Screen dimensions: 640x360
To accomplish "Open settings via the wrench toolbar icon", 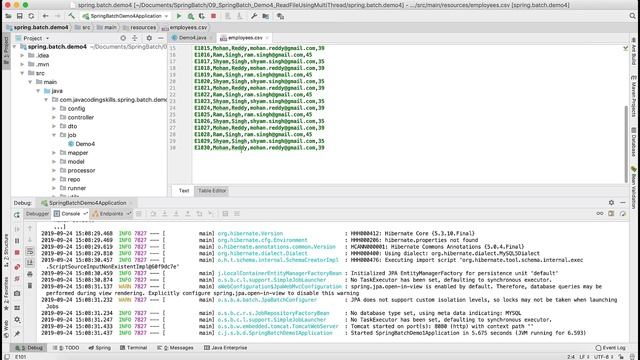I will pyautogui.click(x=254, y=16).
